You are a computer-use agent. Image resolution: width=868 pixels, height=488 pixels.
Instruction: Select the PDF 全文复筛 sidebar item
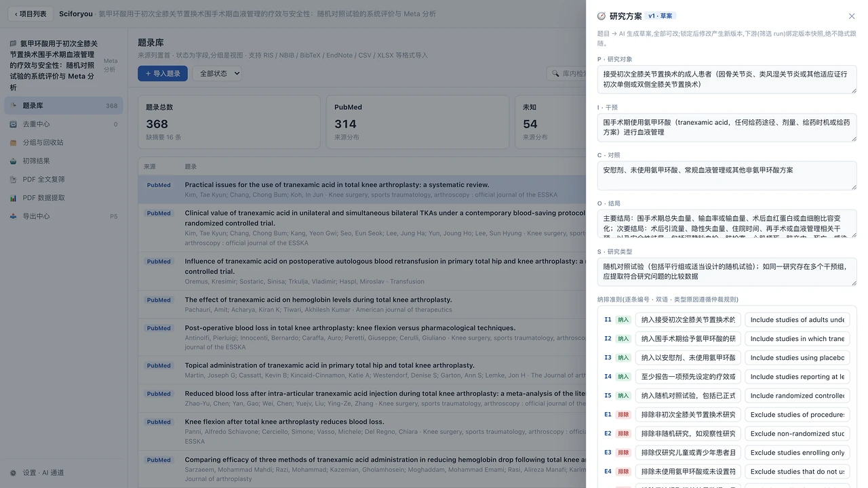63,180
